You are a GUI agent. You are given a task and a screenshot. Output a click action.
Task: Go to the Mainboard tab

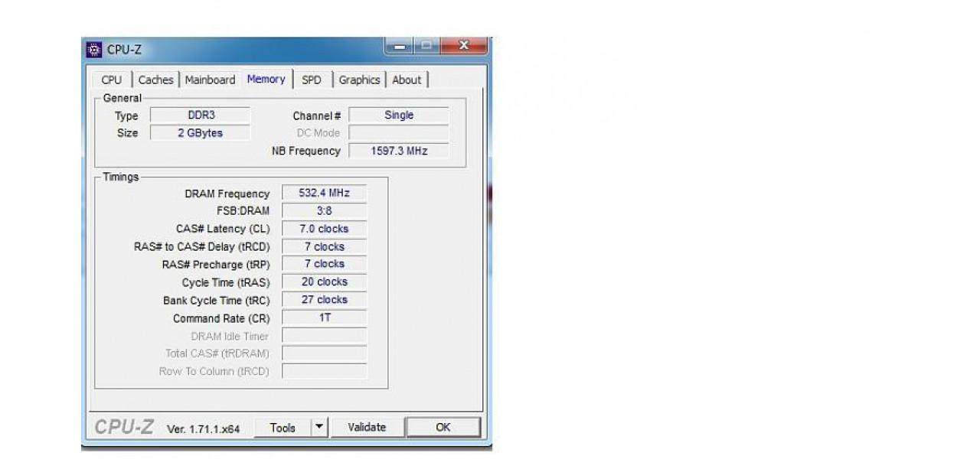pos(210,80)
